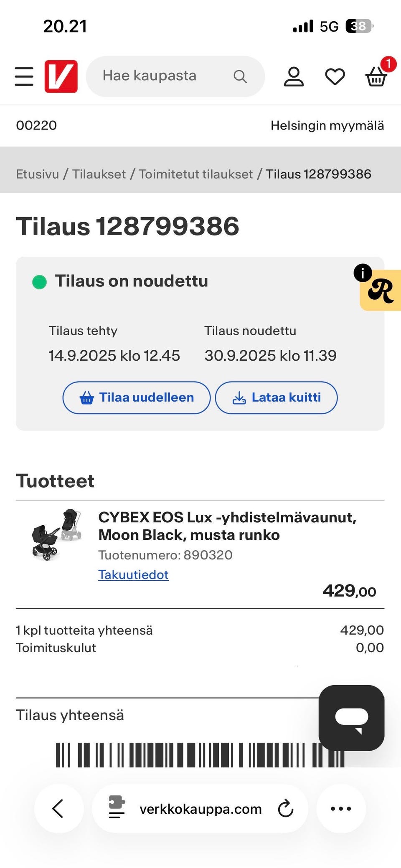Tap the yellow R badge widget
Screen dimensions: 401x868
381,291
